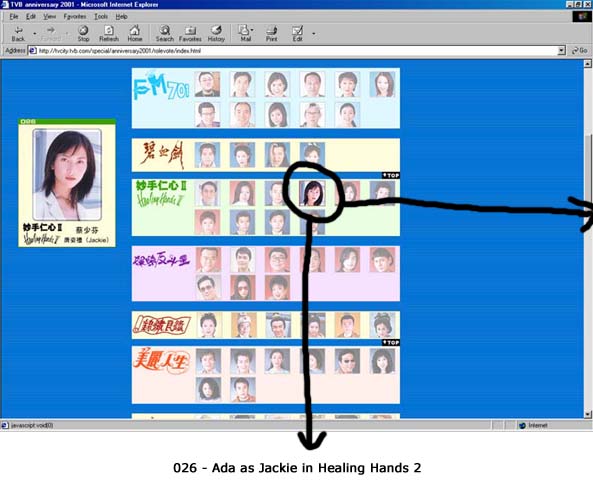Click the Stop toolbar icon
This screenshot has width=593, height=504.
click(83, 33)
